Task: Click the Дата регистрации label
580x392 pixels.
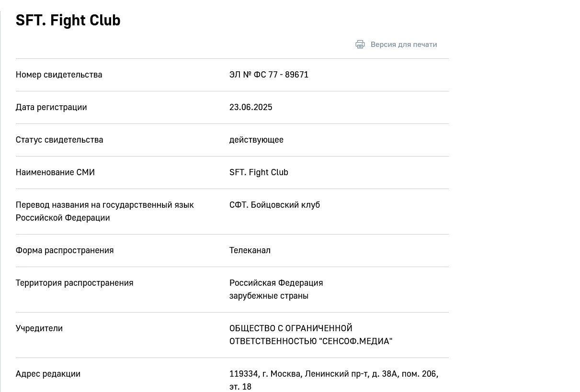Action: pyautogui.click(x=51, y=107)
